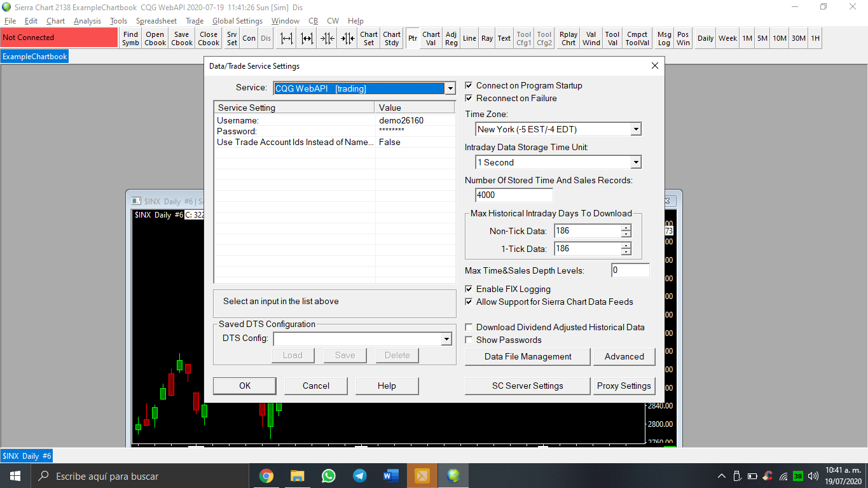Open the Global Settings menu
The height and width of the screenshot is (488, 868).
pyautogui.click(x=237, y=21)
